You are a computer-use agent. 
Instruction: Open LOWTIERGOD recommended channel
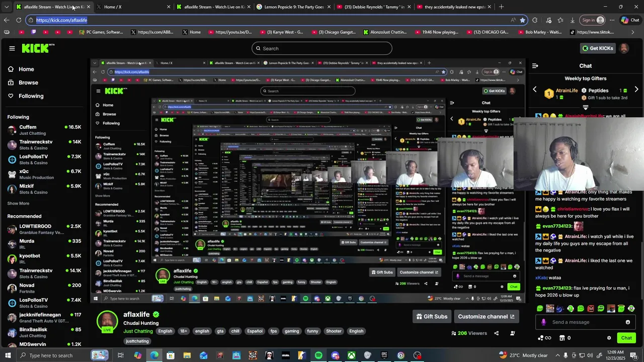coord(44,229)
